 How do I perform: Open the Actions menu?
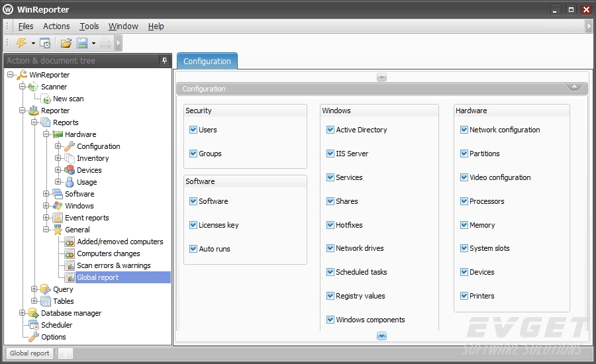56,26
